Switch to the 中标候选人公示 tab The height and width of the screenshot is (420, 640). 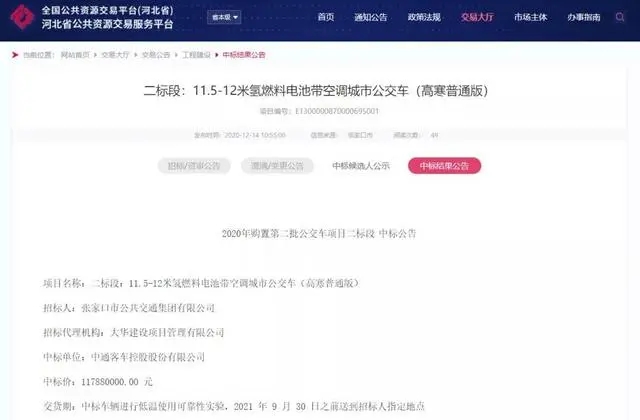click(x=361, y=166)
